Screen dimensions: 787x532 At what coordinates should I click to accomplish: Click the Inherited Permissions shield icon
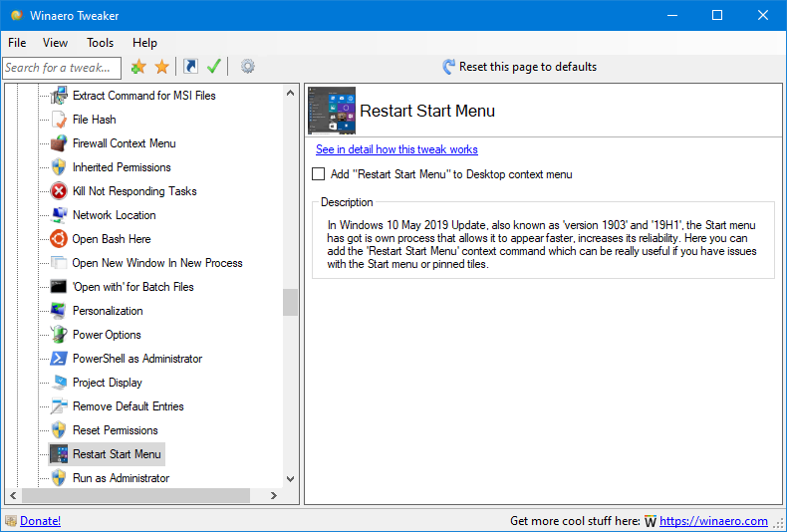tap(59, 167)
